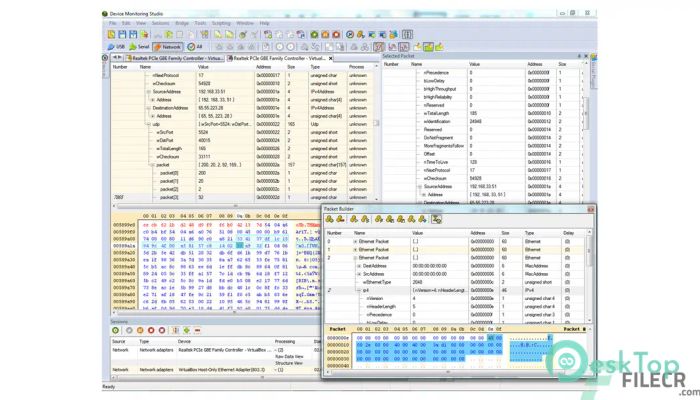Expand SourceAddress node in Selected Packet panel

[x=420, y=187]
